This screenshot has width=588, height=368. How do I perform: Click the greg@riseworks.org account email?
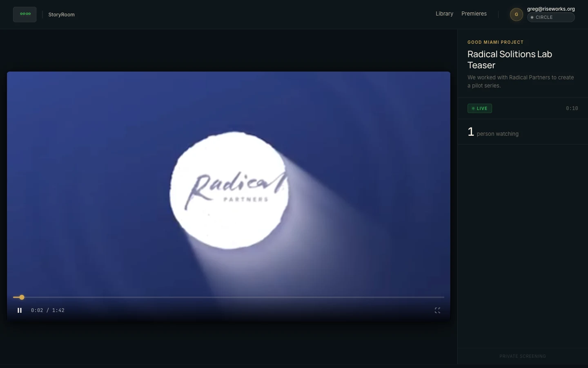pyautogui.click(x=551, y=9)
